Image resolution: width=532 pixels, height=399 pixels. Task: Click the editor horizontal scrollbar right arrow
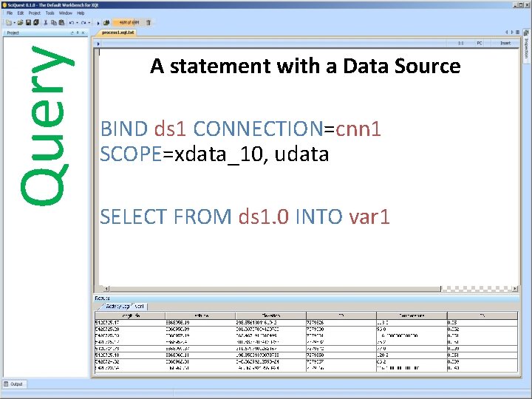[x=515, y=289]
